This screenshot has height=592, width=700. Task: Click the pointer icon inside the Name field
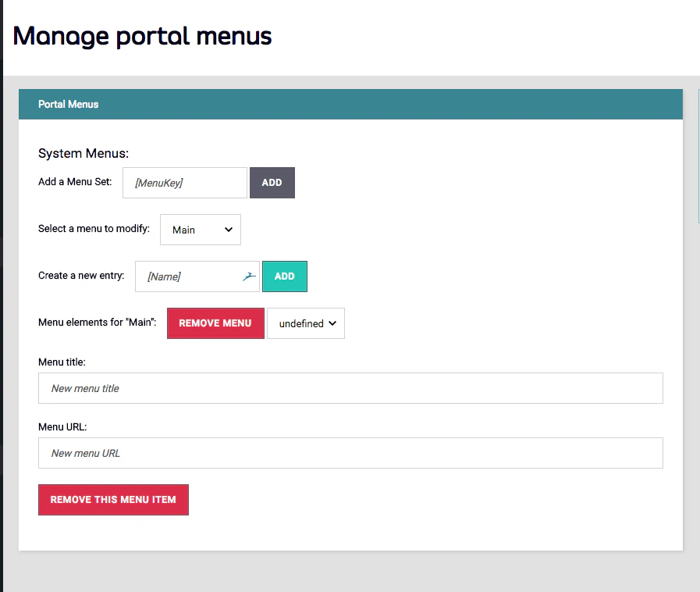click(248, 276)
